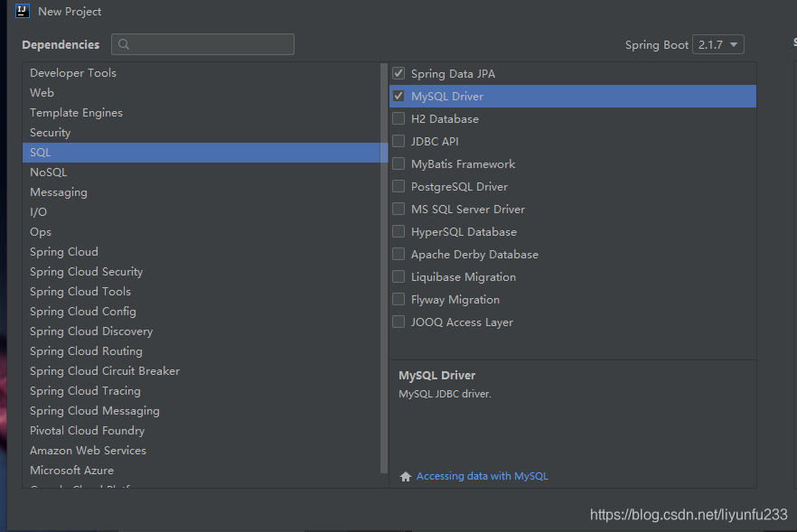Click the MS SQL Server Driver label
The width and height of the screenshot is (797, 532).
click(x=468, y=209)
